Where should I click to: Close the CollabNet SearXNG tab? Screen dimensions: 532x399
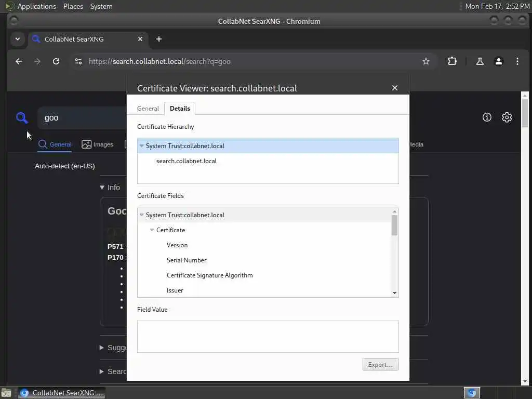pos(140,39)
